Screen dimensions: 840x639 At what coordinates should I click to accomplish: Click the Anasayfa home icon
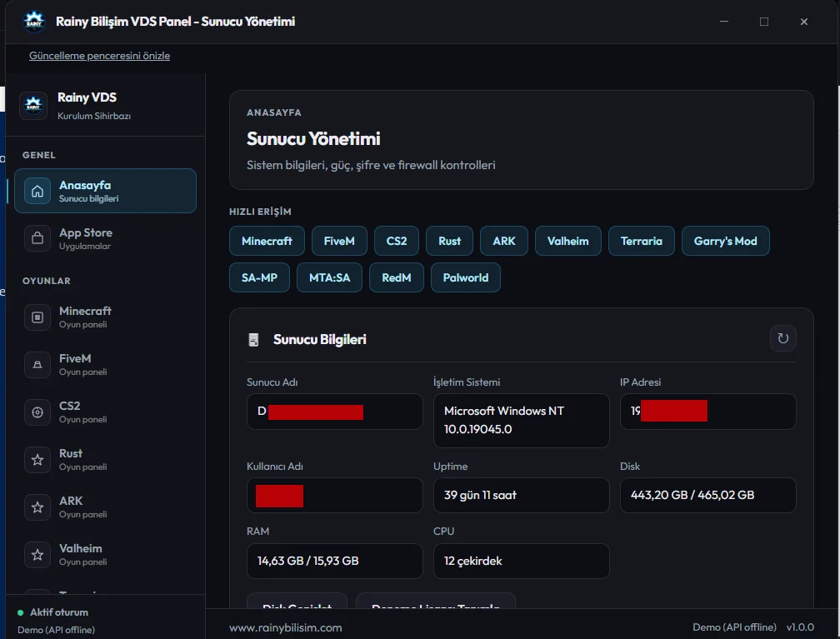click(37, 192)
